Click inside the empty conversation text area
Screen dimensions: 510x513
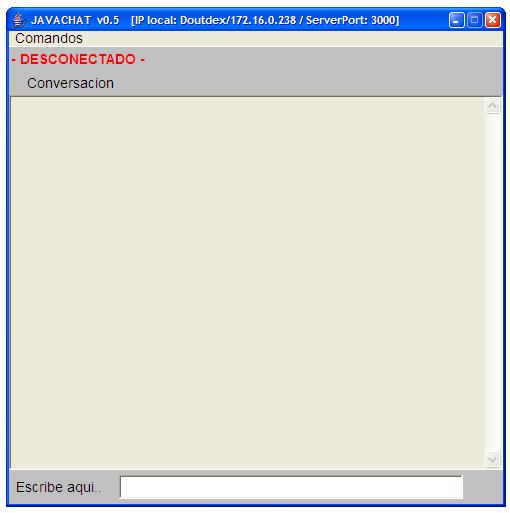tap(247, 283)
